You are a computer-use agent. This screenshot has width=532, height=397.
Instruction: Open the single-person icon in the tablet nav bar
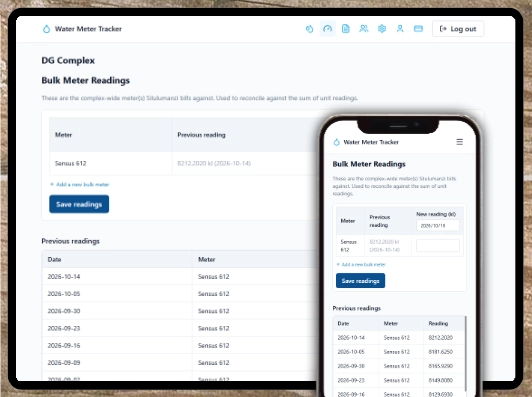(x=400, y=29)
